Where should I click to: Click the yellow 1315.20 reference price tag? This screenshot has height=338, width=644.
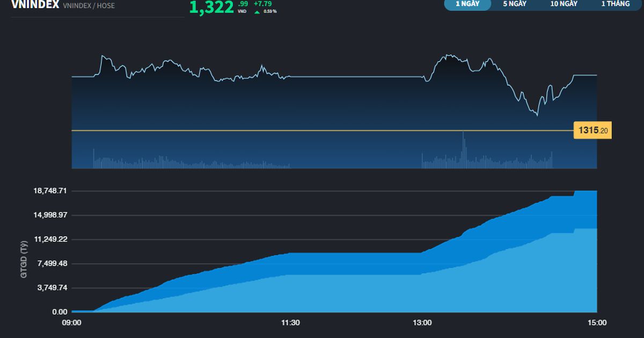(x=592, y=130)
